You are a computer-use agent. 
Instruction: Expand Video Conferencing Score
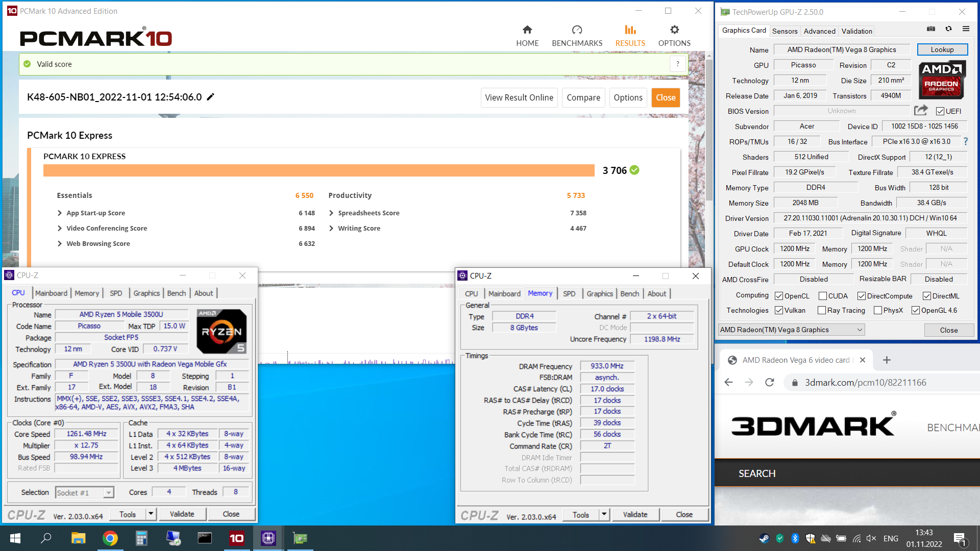click(60, 228)
